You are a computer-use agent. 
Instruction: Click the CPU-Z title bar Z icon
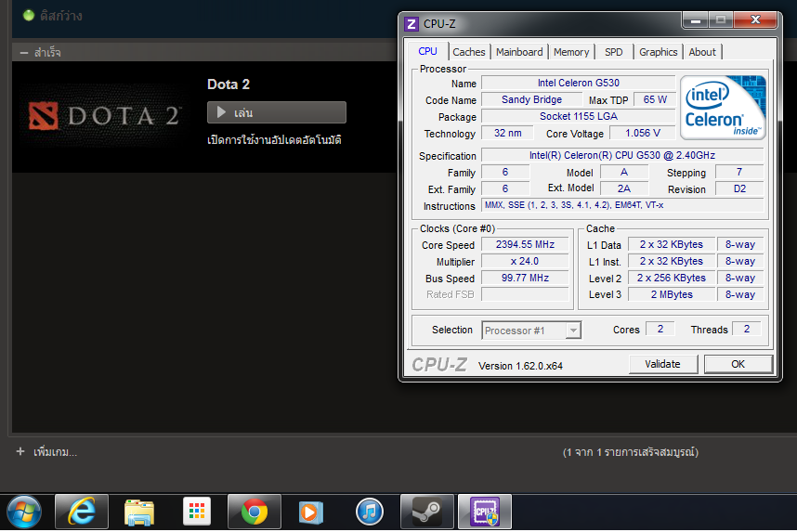pyautogui.click(x=412, y=24)
